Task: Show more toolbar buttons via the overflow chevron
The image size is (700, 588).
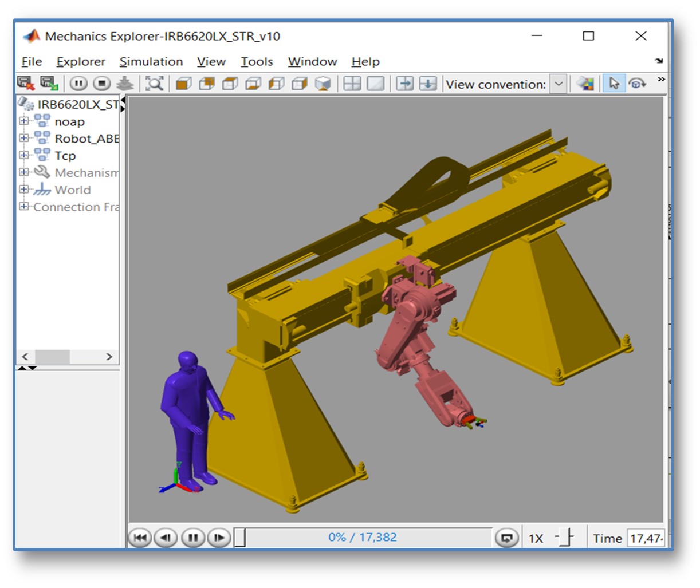Action: tap(661, 80)
